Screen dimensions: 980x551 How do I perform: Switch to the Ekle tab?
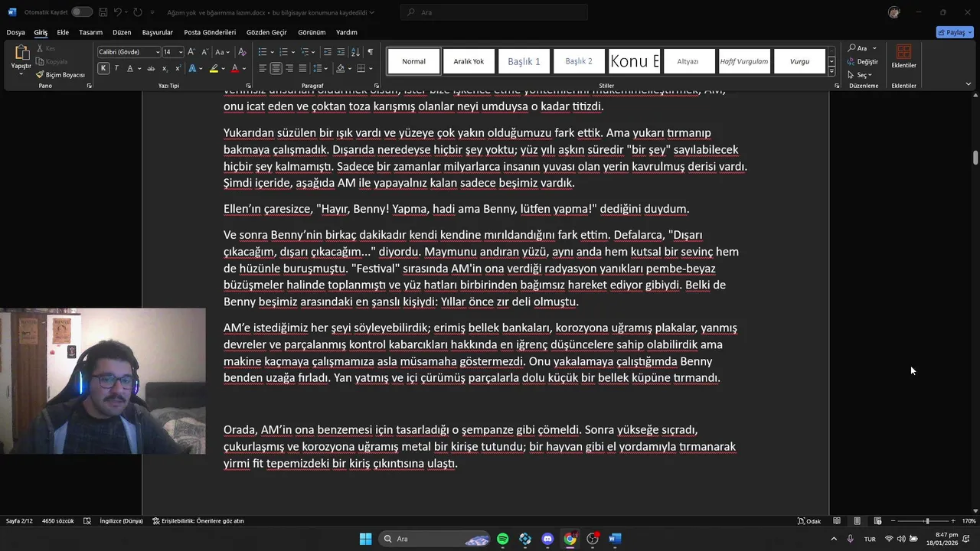click(x=63, y=32)
